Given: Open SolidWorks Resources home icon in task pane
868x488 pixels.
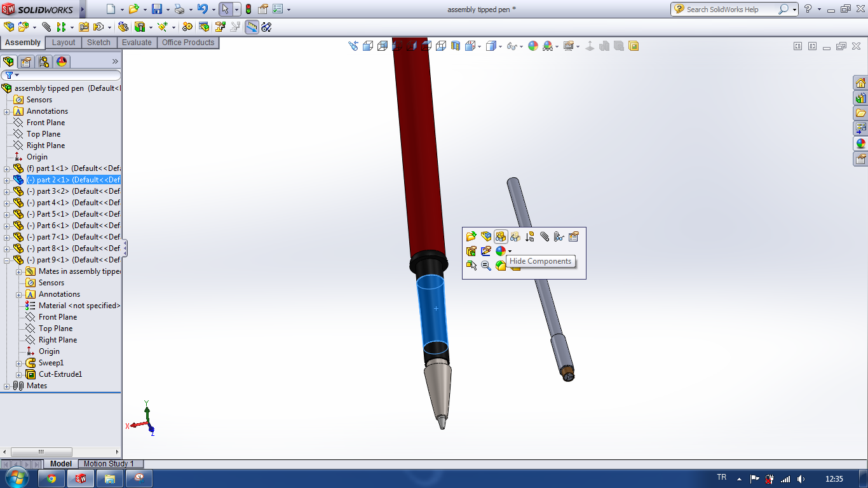Looking at the screenshot, I should [x=860, y=83].
